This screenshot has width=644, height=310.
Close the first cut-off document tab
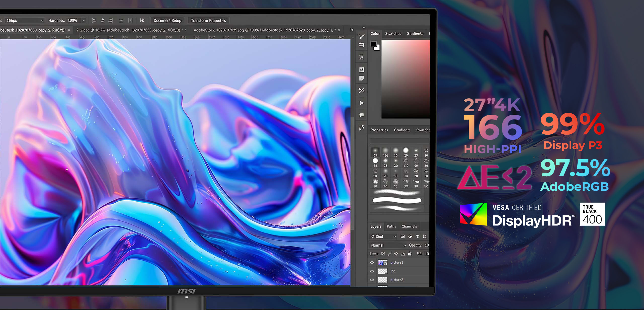(x=69, y=30)
